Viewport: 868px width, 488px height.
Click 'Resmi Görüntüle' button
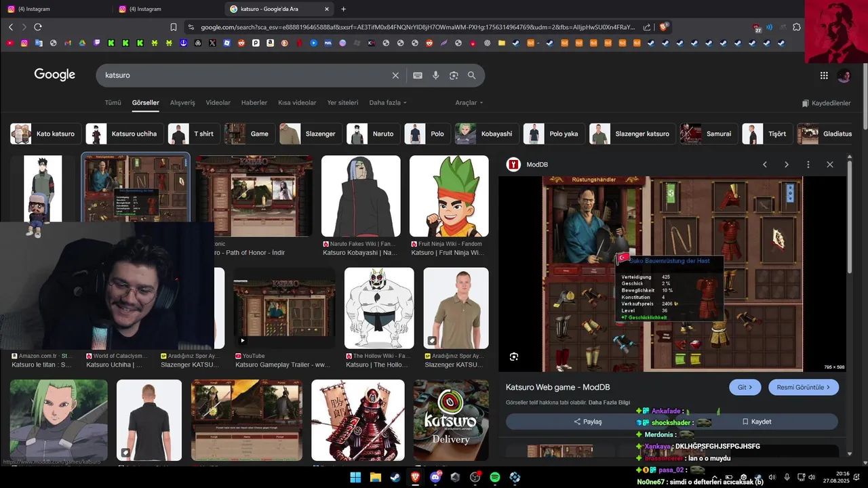(804, 388)
